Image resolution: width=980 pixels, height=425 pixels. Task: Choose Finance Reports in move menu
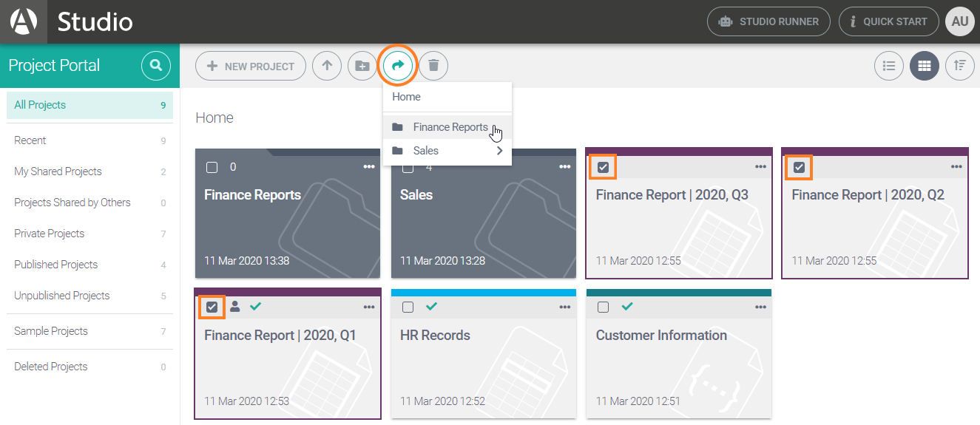click(450, 127)
